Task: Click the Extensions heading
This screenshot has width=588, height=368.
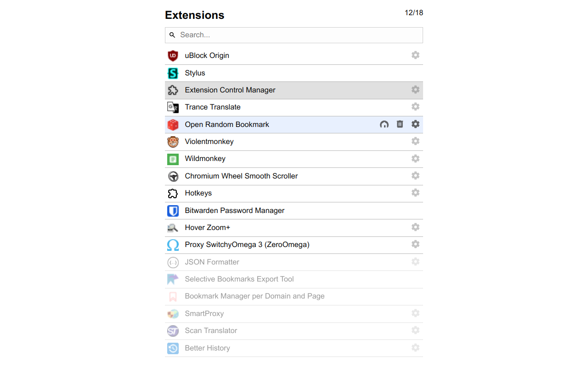Action: 195,15
